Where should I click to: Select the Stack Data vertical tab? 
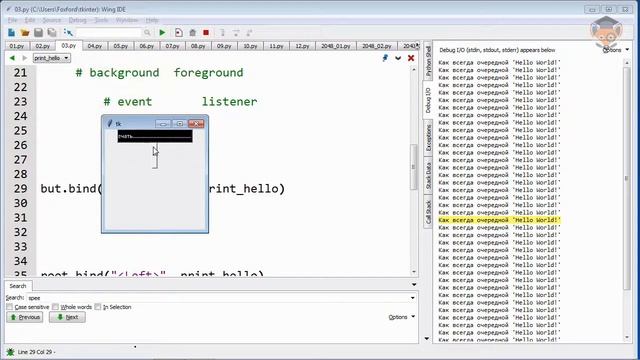click(x=428, y=176)
